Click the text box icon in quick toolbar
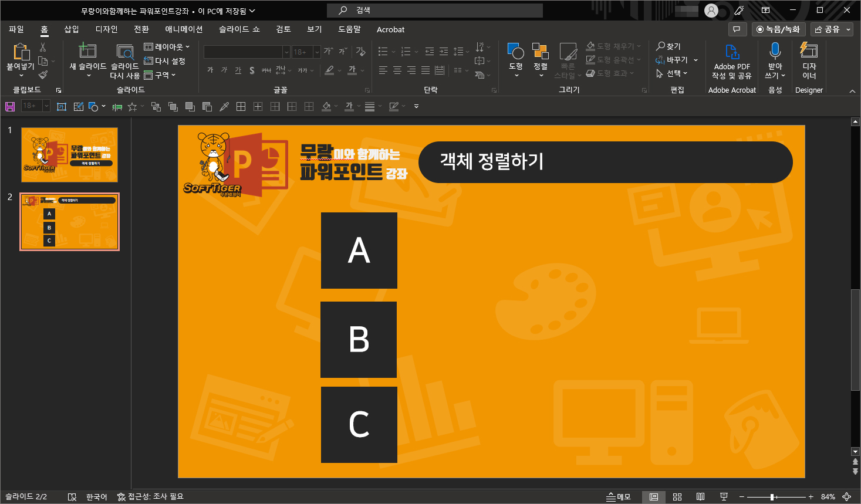 62,106
